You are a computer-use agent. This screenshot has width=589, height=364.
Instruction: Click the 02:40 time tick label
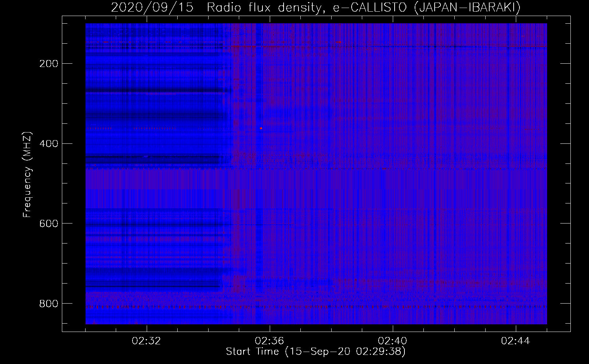392,341
